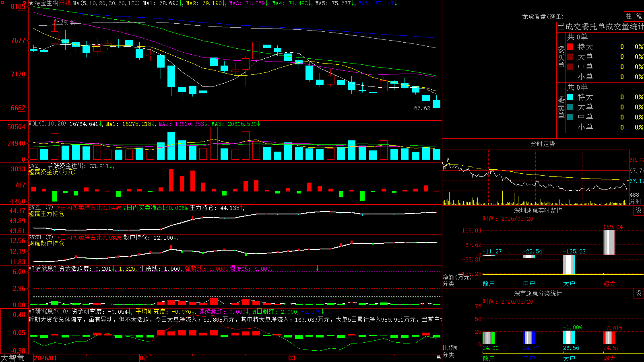
Task: Click the 散户 value -11.27 in 实时监控
Action: click(x=492, y=251)
